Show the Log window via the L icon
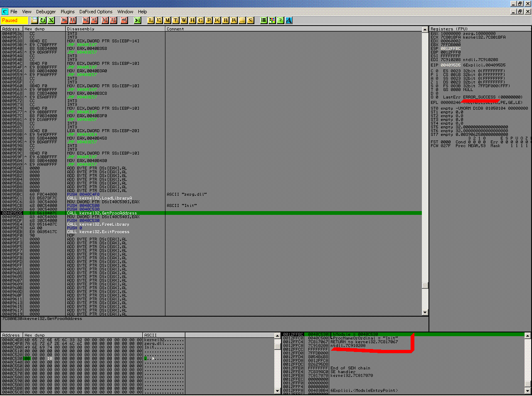This screenshot has width=532, height=396. pyautogui.click(x=151, y=20)
